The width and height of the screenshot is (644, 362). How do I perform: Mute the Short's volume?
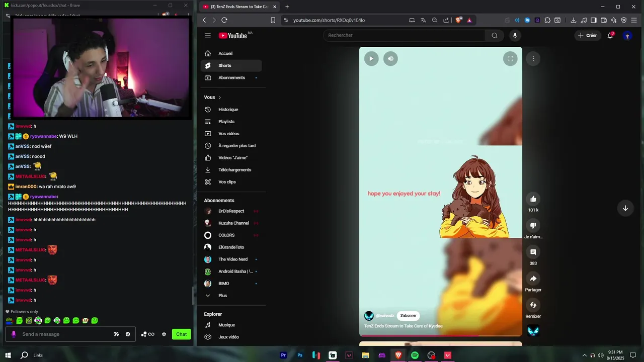point(390,59)
